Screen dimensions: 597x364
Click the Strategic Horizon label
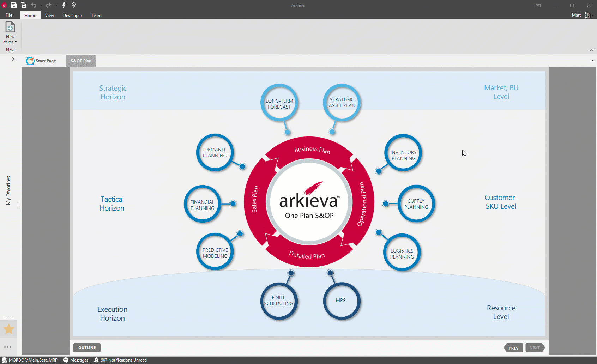[x=113, y=92]
